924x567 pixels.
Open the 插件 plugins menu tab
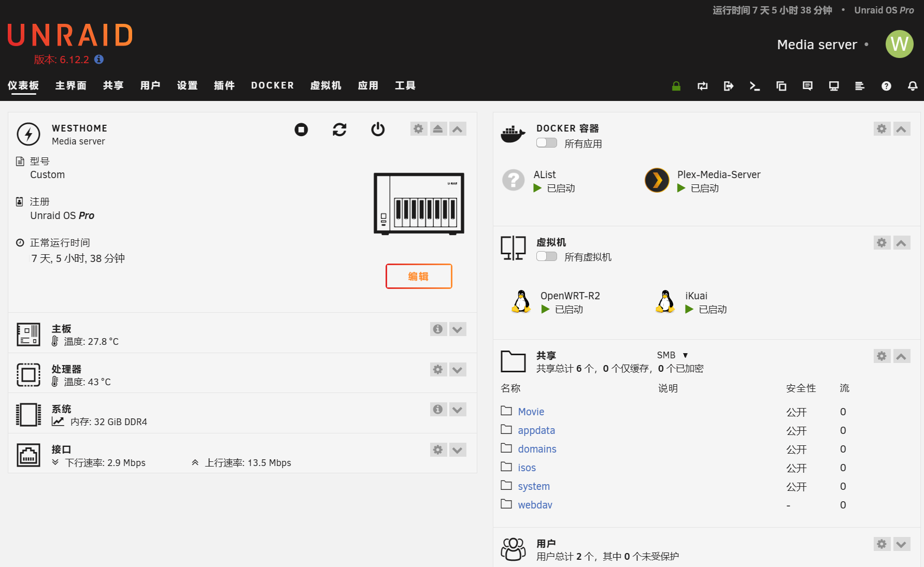click(x=224, y=85)
